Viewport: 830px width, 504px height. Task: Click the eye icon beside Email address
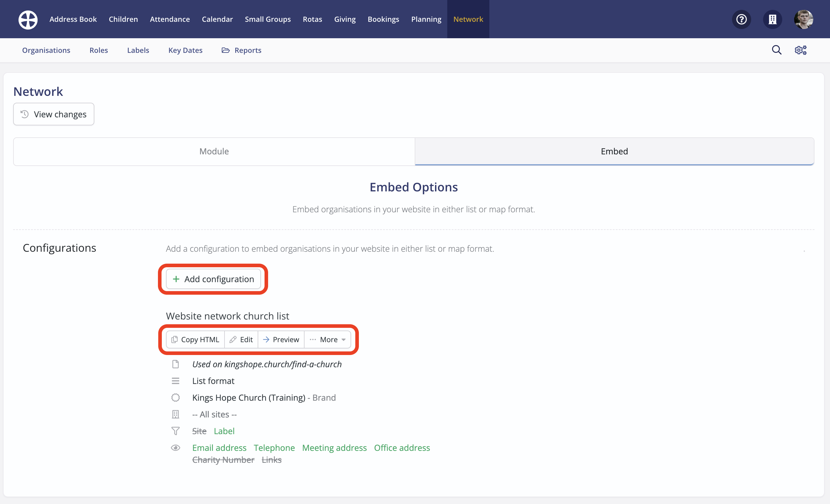click(x=176, y=447)
